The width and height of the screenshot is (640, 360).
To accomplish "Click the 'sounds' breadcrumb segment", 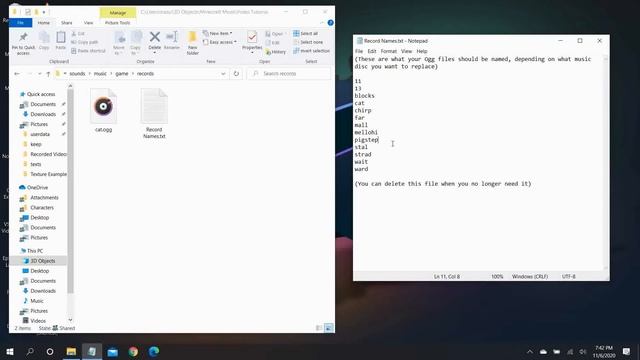I will click(77, 74).
